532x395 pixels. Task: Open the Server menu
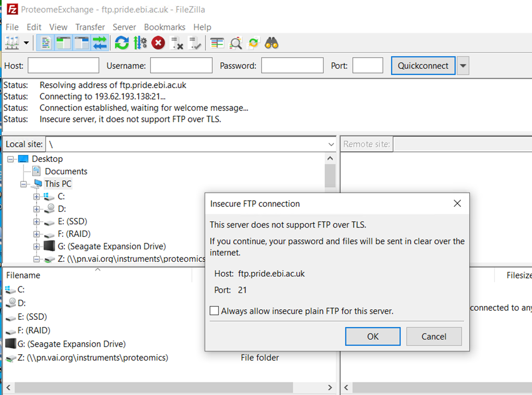tap(124, 27)
